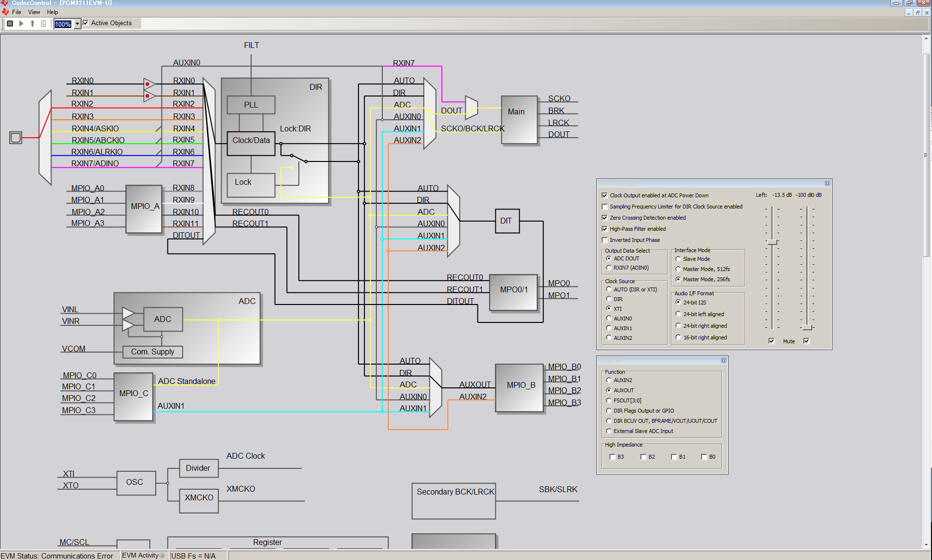Click the ADC block in the diagram
Image resolution: width=932 pixels, height=560 pixels.
click(163, 319)
